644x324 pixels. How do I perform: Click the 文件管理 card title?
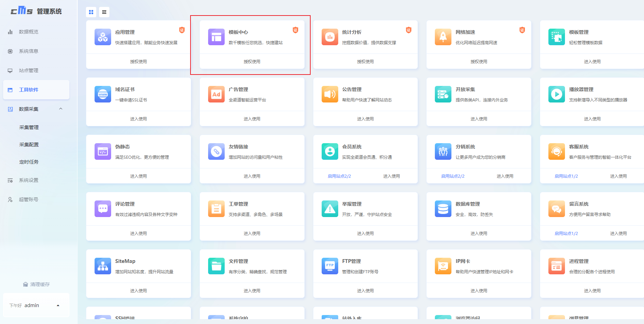pos(238,261)
